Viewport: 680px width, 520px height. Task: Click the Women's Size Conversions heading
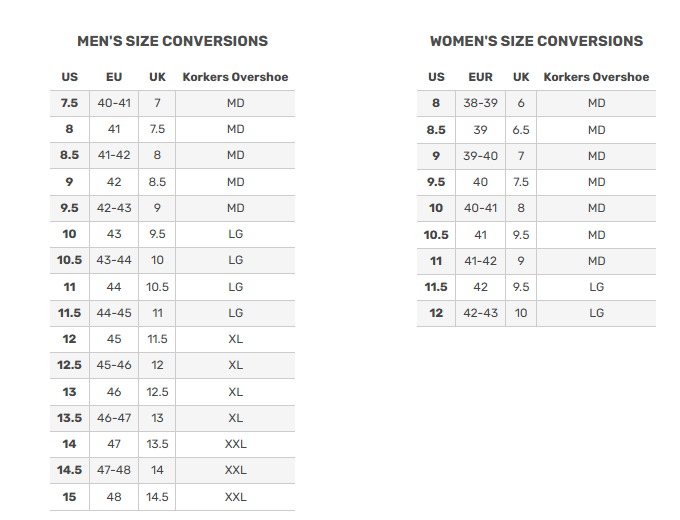[x=536, y=41]
